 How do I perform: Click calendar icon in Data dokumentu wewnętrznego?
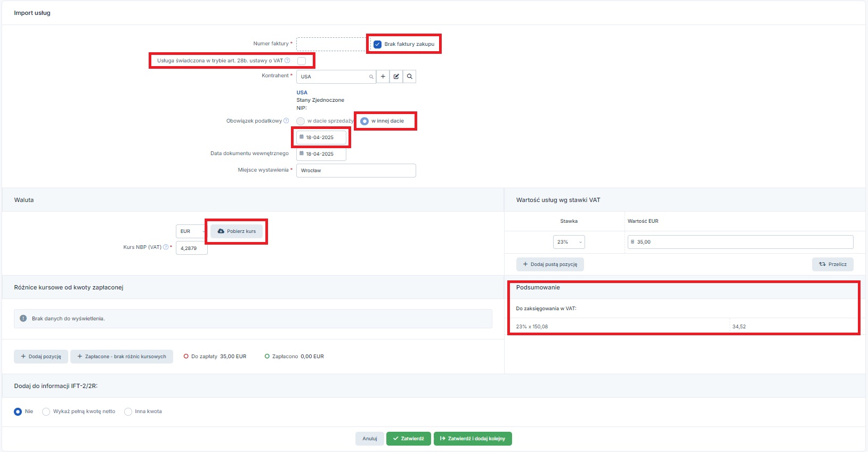coord(302,154)
